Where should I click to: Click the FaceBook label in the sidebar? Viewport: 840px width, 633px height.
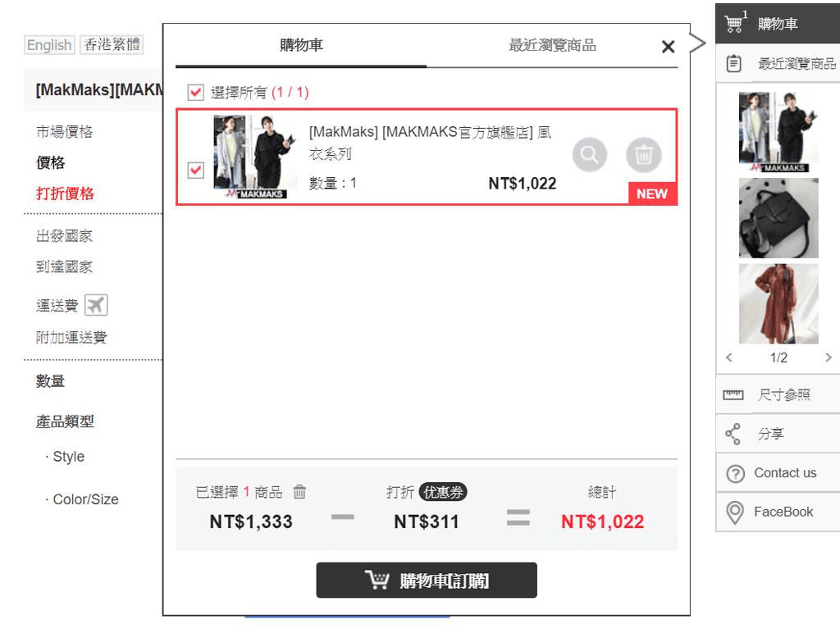[x=783, y=512]
